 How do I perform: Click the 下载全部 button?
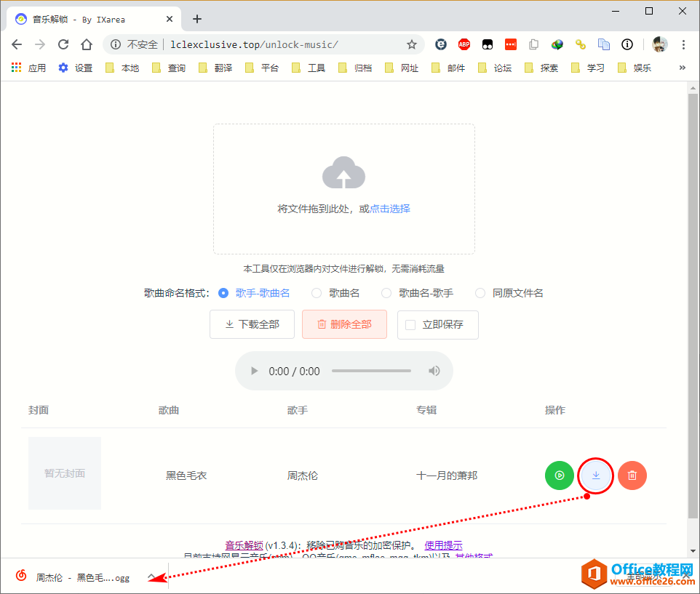point(252,324)
